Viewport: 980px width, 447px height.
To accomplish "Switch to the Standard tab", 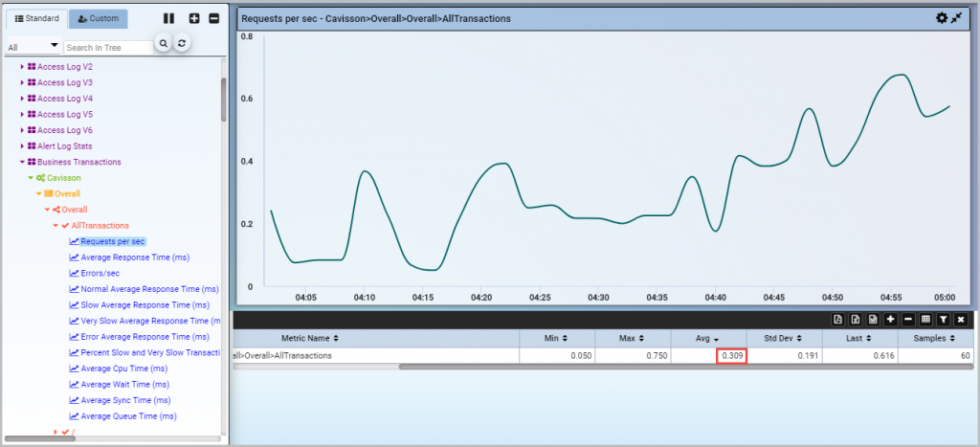I will pos(36,19).
